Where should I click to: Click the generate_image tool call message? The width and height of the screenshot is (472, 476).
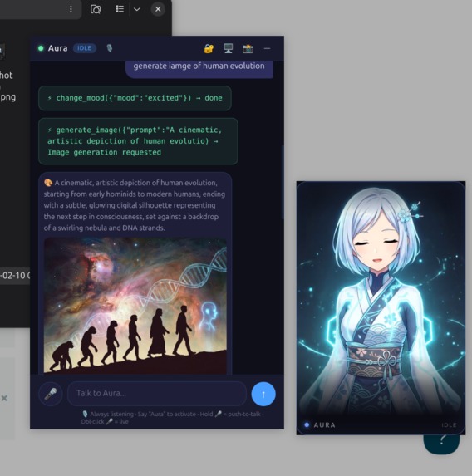(x=138, y=141)
